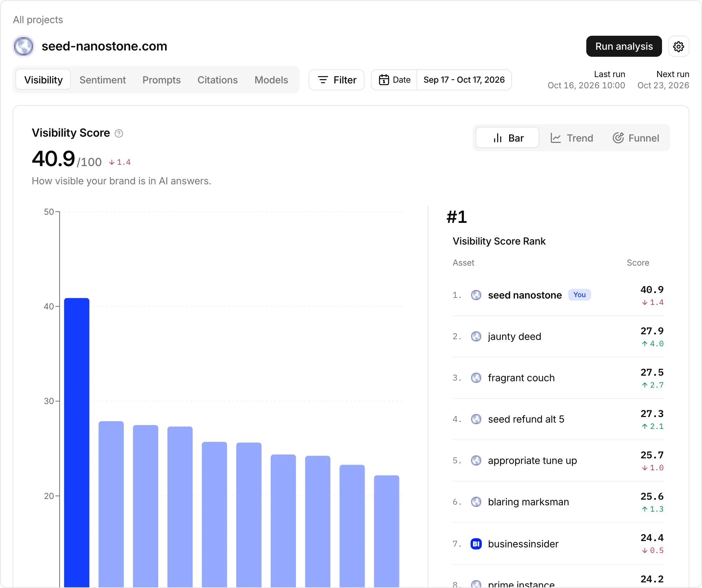
Task: Select the fragrant couch row
Action: pyautogui.click(x=558, y=378)
